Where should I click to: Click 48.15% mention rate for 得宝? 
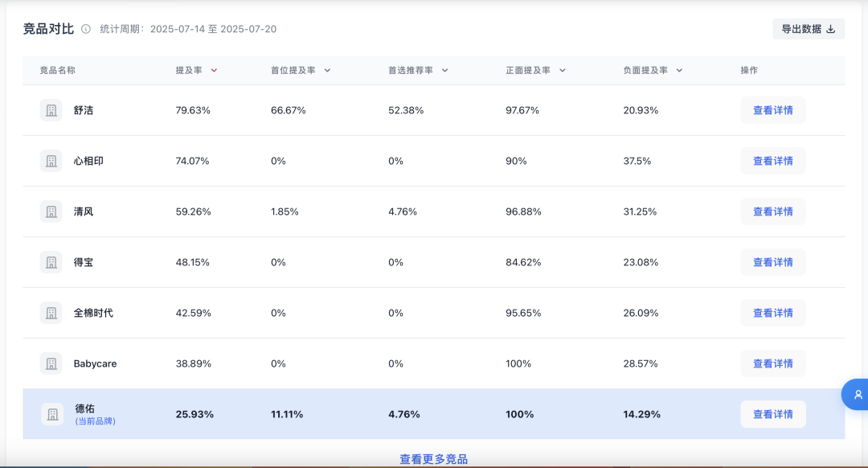pos(193,262)
